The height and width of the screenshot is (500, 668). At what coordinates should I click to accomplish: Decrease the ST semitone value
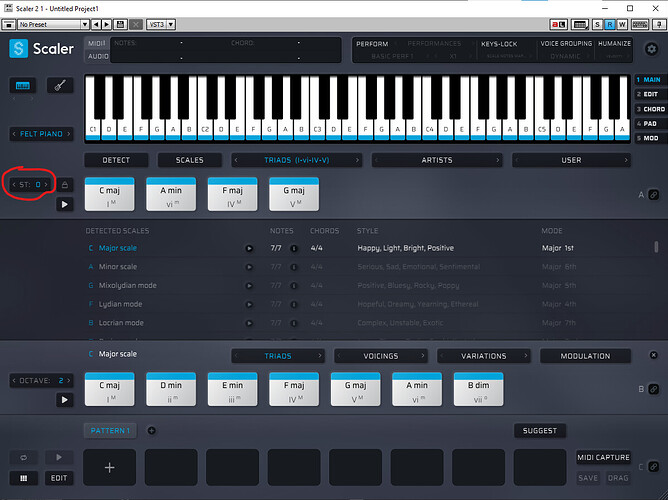[14, 184]
